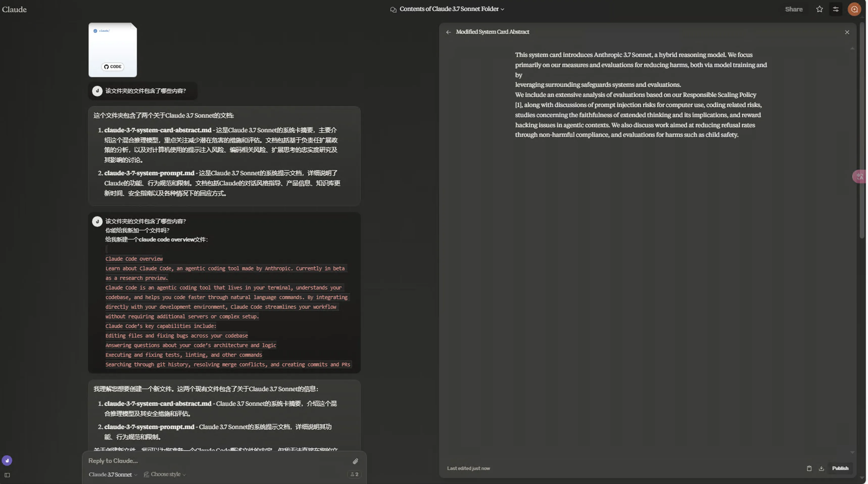This screenshot has width=868, height=484.
Task: Click the orange profile avatar icon
Action: pyautogui.click(x=854, y=9)
